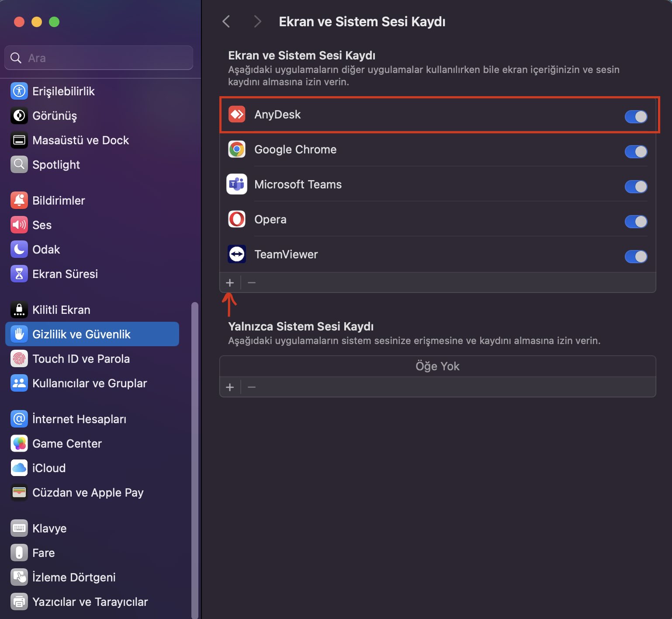Add app to screen recording list
Viewport: 672px width, 619px height.
click(230, 283)
